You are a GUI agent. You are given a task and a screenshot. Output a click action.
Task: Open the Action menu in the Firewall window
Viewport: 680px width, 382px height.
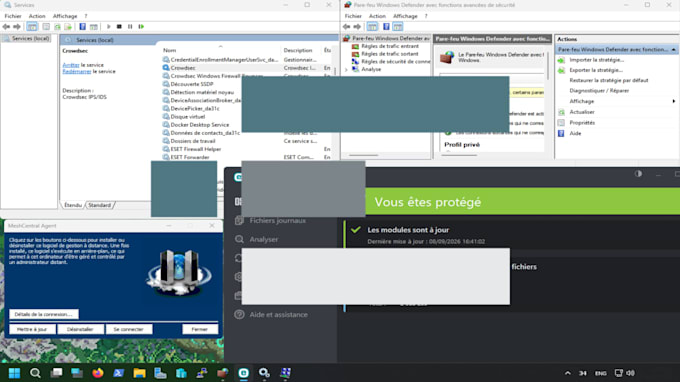tap(377, 16)
